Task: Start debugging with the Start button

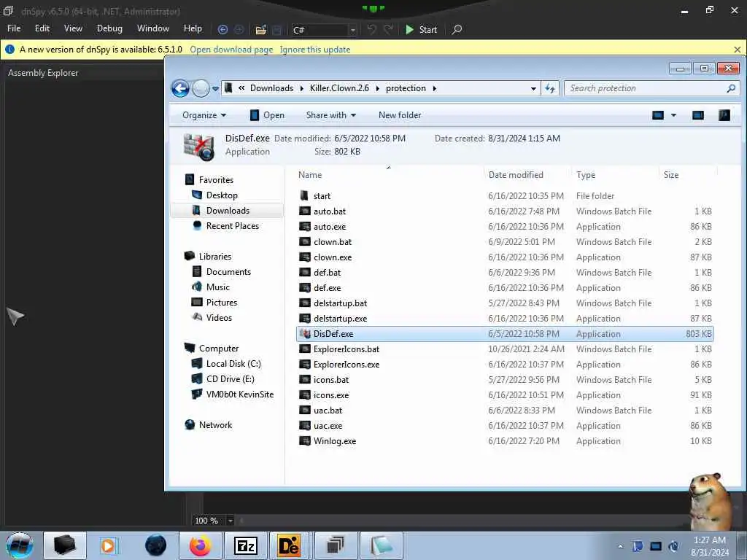Action: click(421, 29)
